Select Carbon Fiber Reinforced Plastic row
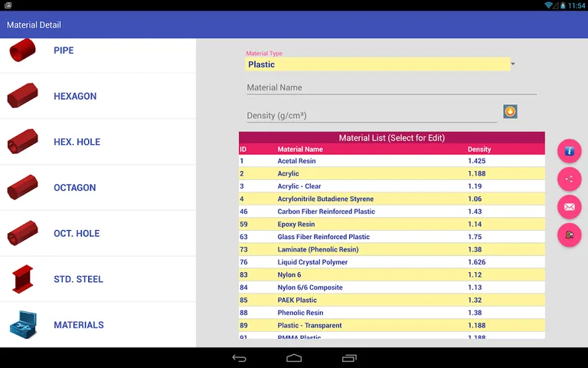Image resolution: width=588 pixels, height=368 pixels. (x=392, y=212)
